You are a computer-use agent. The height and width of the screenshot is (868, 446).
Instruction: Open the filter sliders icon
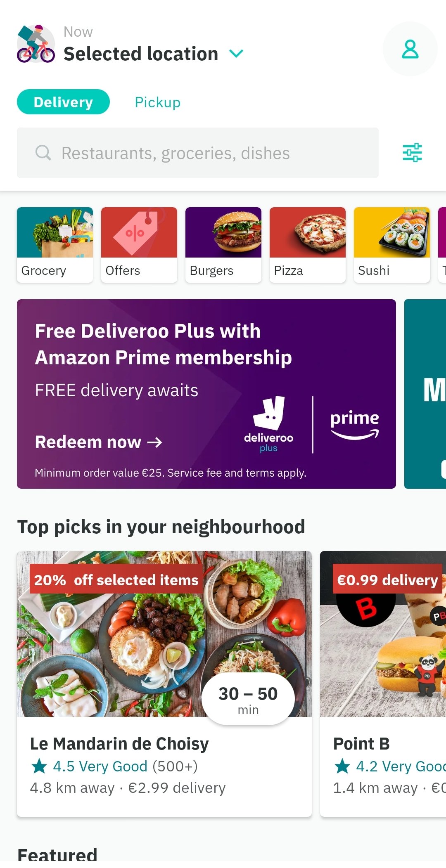pos(412,153)
